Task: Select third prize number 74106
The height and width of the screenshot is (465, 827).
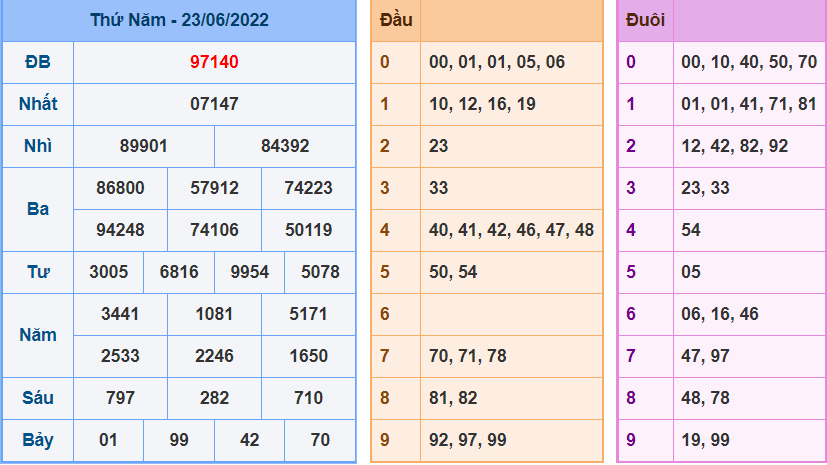Action: point(214,230)
